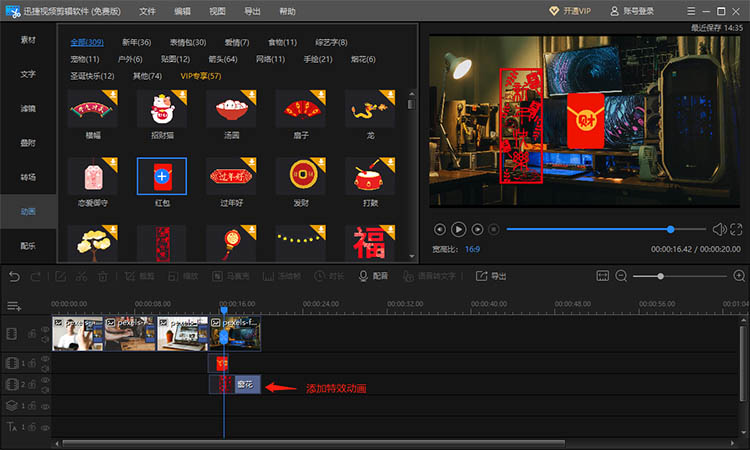Click the redo arrow icon
This screenshot has width=750, height=450.
point(35,276)
